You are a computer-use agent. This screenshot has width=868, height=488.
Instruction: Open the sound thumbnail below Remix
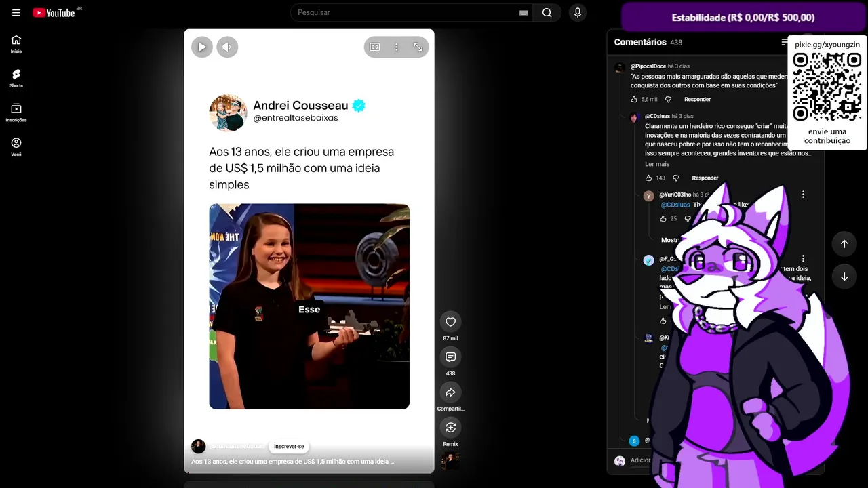[450, 461]
